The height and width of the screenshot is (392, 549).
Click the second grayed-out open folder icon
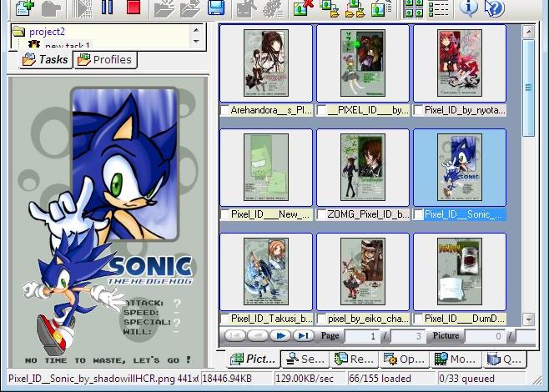tap(190, 8)
